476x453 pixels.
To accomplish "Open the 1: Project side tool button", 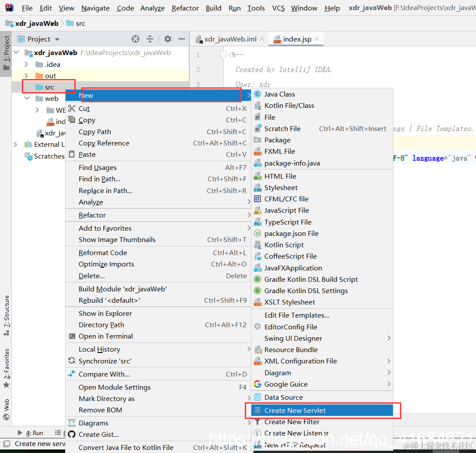I will point(7,53).
